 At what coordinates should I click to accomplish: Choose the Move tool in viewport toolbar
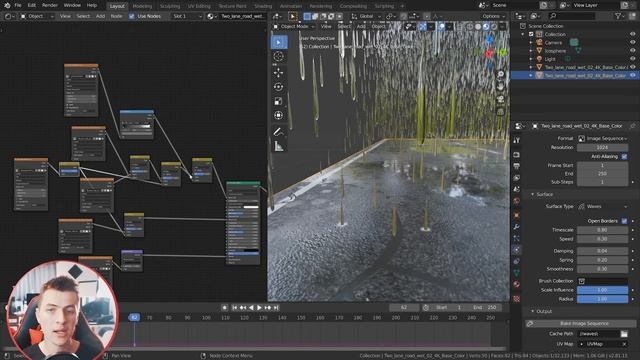(279, 73)
